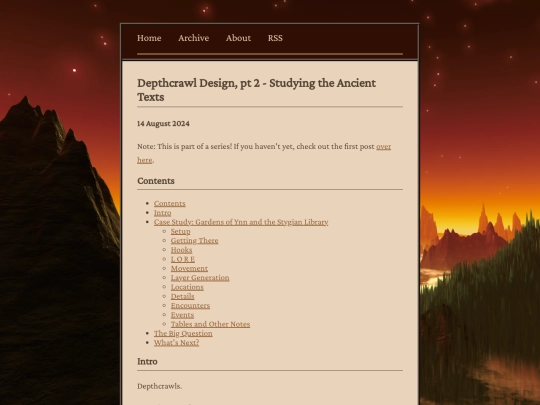Open Case Study: Gardens of Ynn link
The image size is (540, 405).
pos(241,222)
